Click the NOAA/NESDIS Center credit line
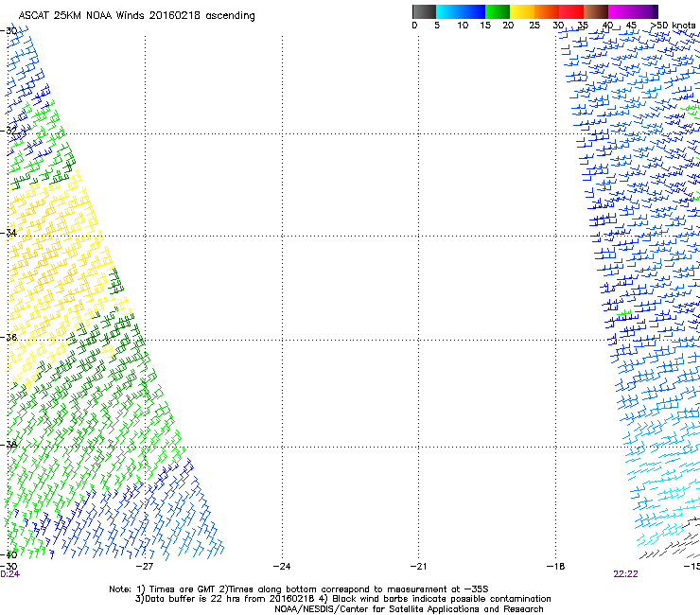The image size is (700, 615). tap(409, 609)
